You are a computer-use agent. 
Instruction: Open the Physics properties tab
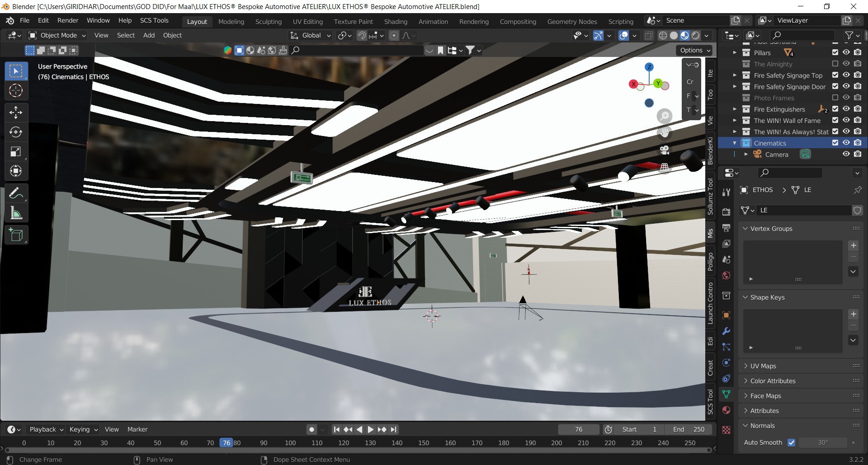pos(726,362)
